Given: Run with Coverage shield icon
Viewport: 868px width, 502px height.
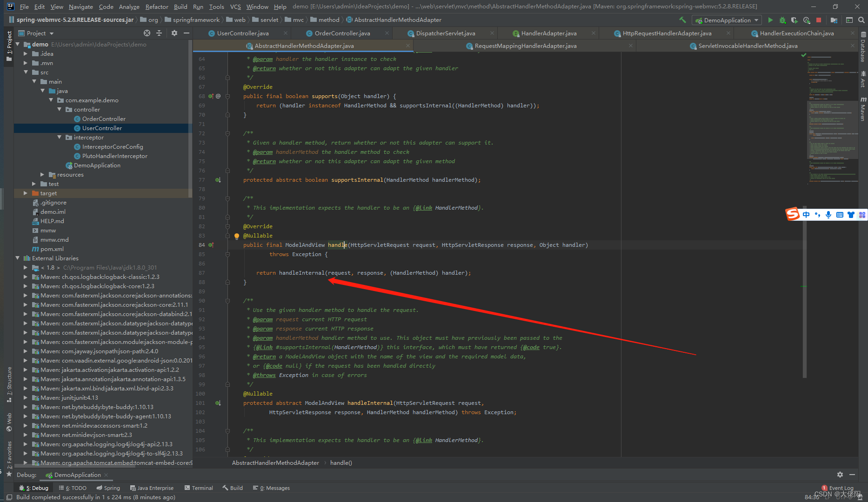Looking at the screenshot, I should coord(795,20).
